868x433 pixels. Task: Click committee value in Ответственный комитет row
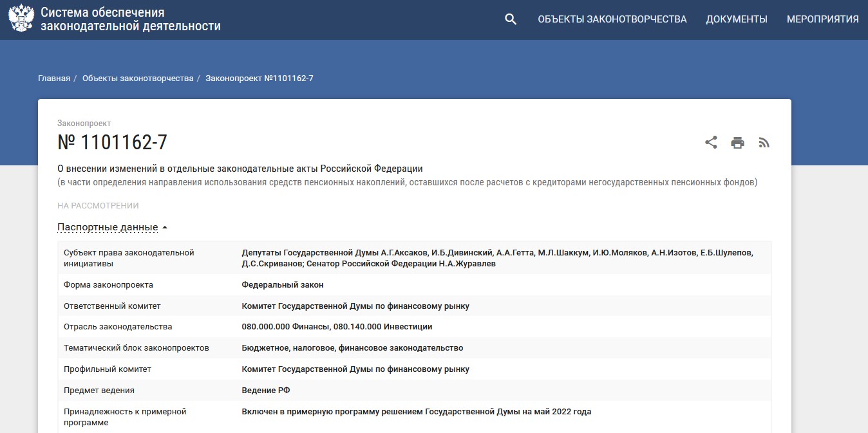(x=355, y=306)
